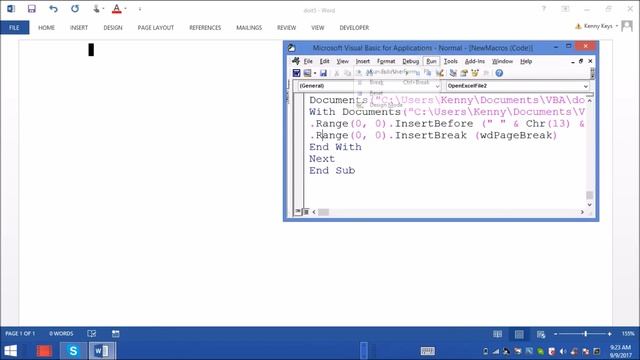The width and height of the screenshot is (640, 360).
Task: Open the VBA Add-Ins menu
Action: [x=475, y=61]
